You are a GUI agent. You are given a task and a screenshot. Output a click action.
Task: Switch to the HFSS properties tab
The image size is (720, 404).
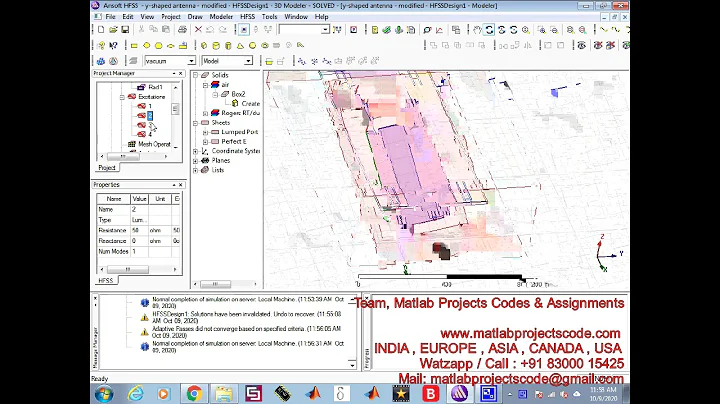[106, 281]
